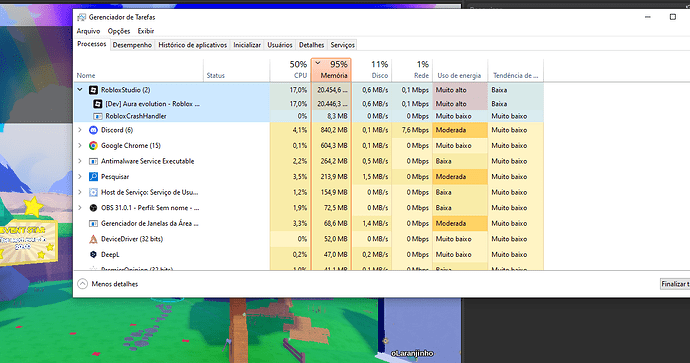Switch to the Serviços tab
This screenshot has height=363, width=690.
(342, 45)
